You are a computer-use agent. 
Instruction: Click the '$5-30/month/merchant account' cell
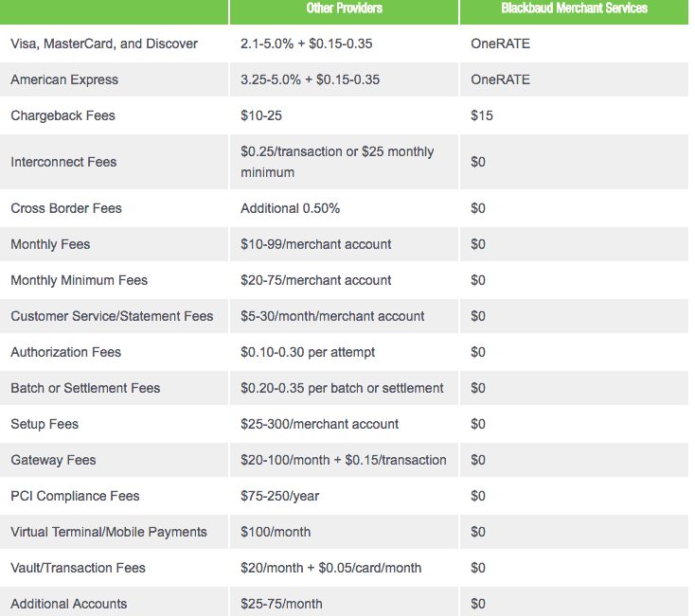[x=332, y=316]
